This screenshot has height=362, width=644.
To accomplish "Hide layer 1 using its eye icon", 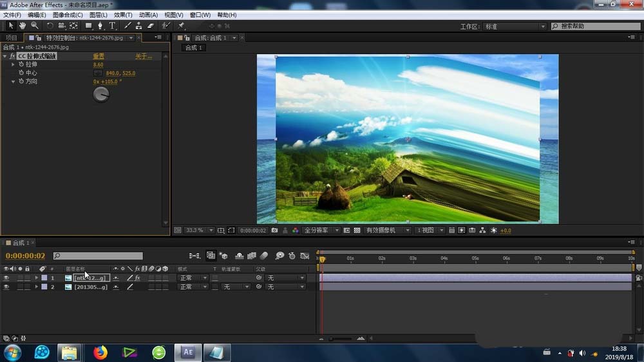I will 6,278.
